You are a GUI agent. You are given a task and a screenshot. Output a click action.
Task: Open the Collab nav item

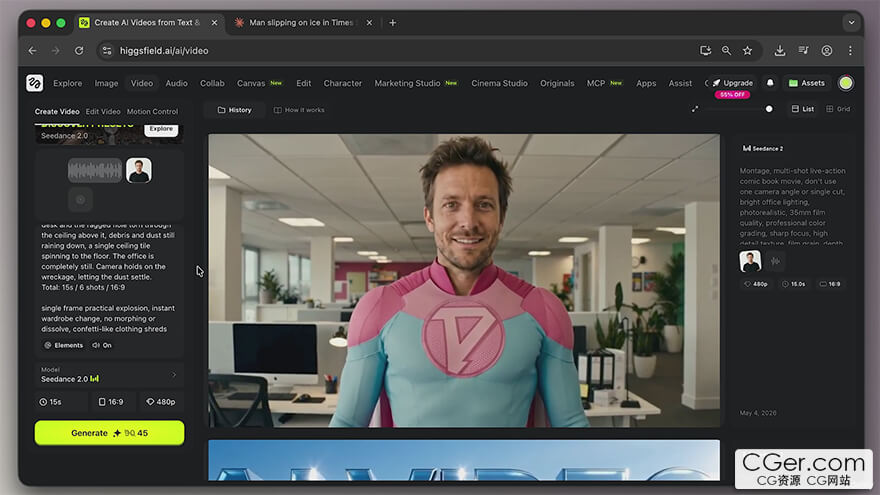click(x=212, y=83)
